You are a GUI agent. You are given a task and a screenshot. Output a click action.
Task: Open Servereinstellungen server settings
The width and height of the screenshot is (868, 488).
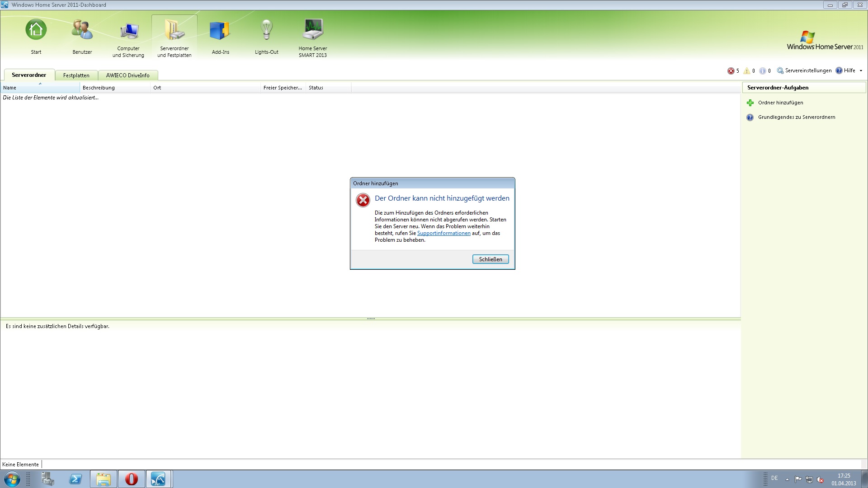pos(804,70)
